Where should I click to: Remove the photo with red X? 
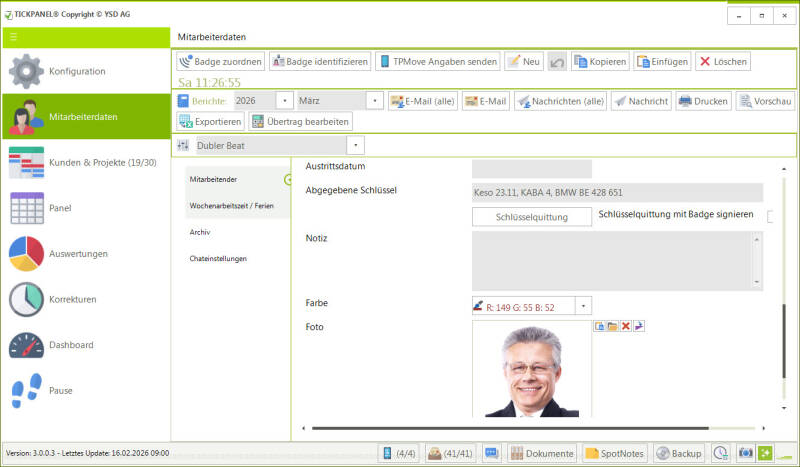pyautogui.click(x=626, y=326)
